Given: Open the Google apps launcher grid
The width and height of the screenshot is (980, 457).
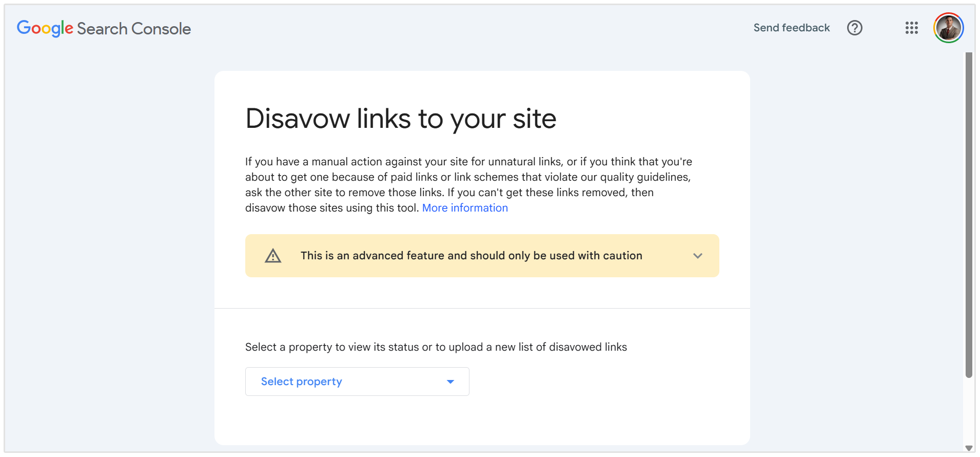Looking at the screenshot, I should tap(911, 28).
